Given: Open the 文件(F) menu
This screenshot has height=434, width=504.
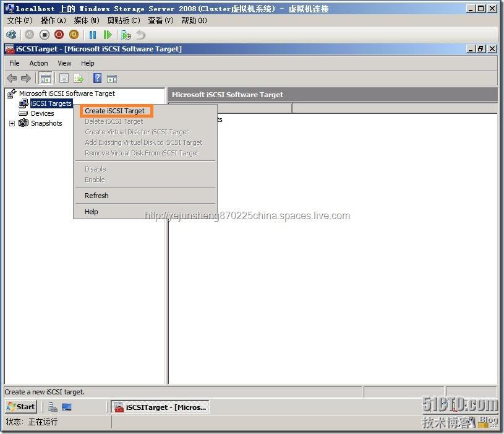Looking at the screenshot, I should [20, 20].
